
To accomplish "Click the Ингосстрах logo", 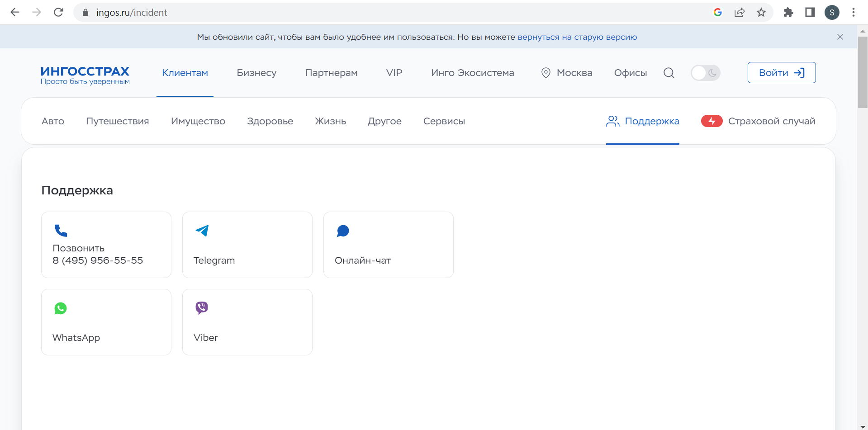I will tap(85, 75).
